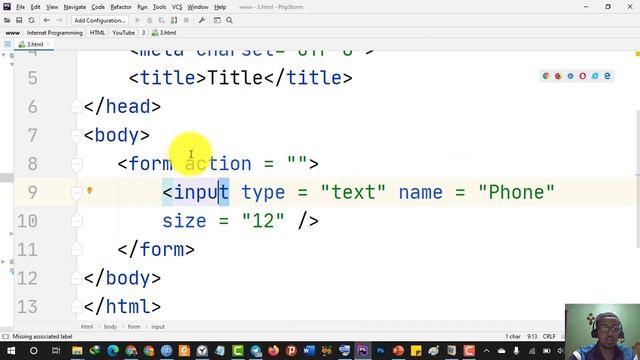The image size is (640, 360).
Task: Click the YouTube breadcrumb folder
Action: pyautogui.click(x=123, y=33)
